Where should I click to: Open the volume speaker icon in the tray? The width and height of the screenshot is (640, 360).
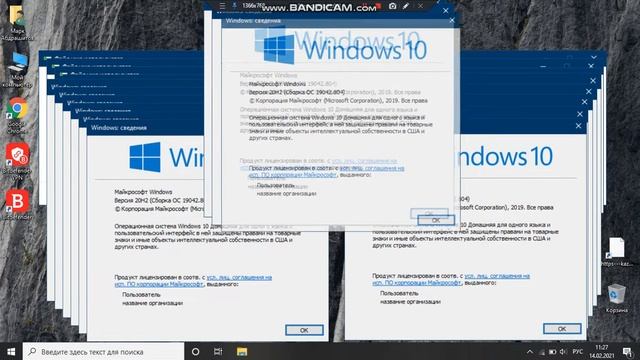(x=563, y=352)
